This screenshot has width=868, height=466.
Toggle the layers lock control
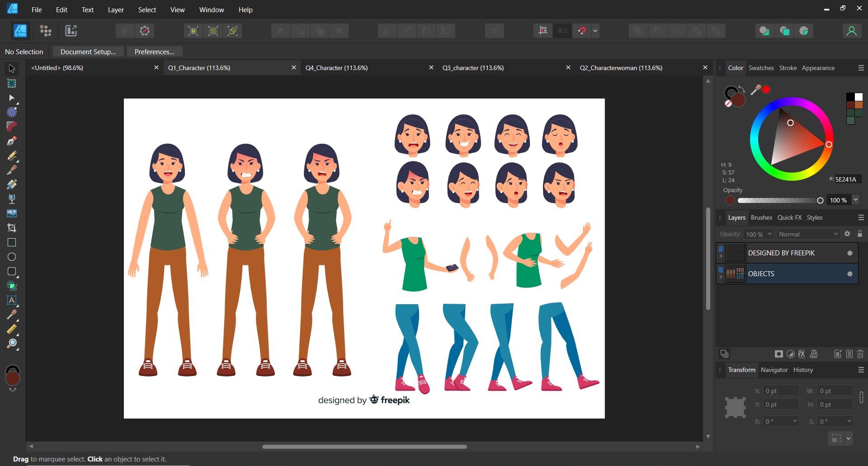tap(860, 234)
